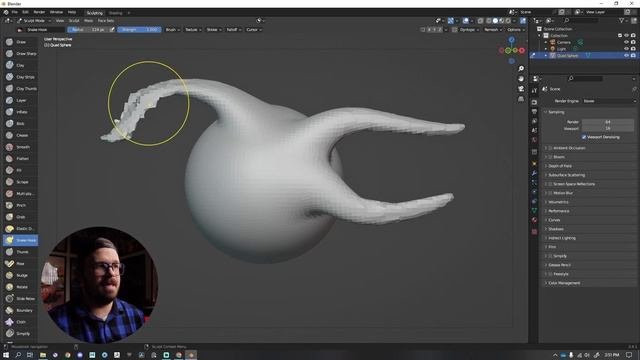Viewport: 640px width, 360px height.
Task: Open the Remesh options button
Action: (x=493, y=29)
